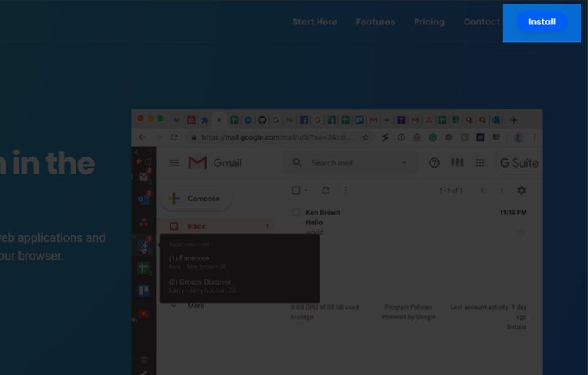The width and height of the screenshot is (588, 375).
Task: Open the Contact nav link
Action: [x=481, y=22]
